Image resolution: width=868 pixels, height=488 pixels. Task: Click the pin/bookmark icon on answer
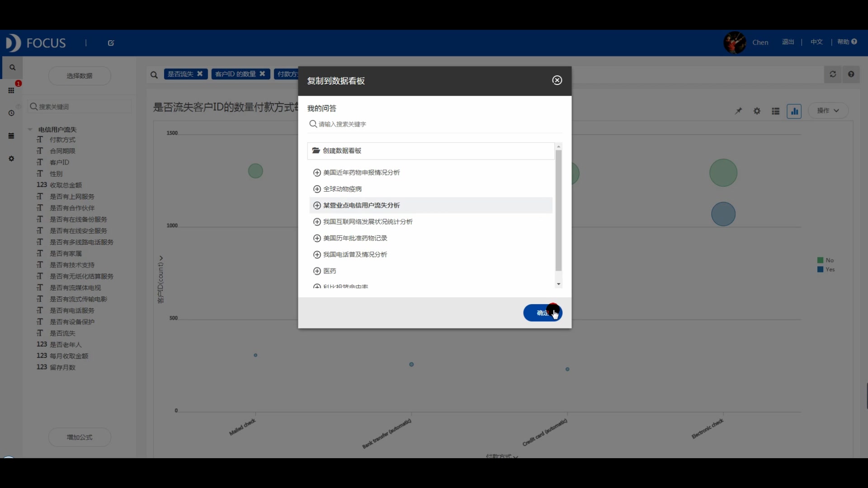click(738, 111)
